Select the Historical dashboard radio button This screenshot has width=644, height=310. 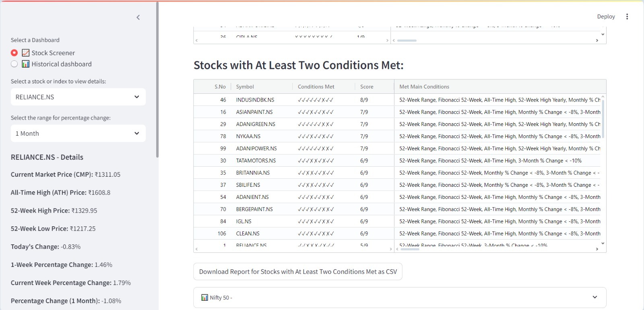[x=14, y=64]
